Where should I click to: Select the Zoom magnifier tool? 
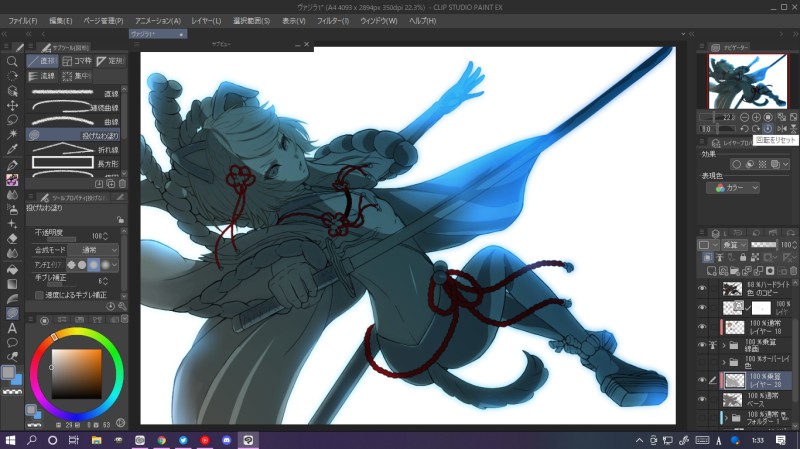pos(12,62)
